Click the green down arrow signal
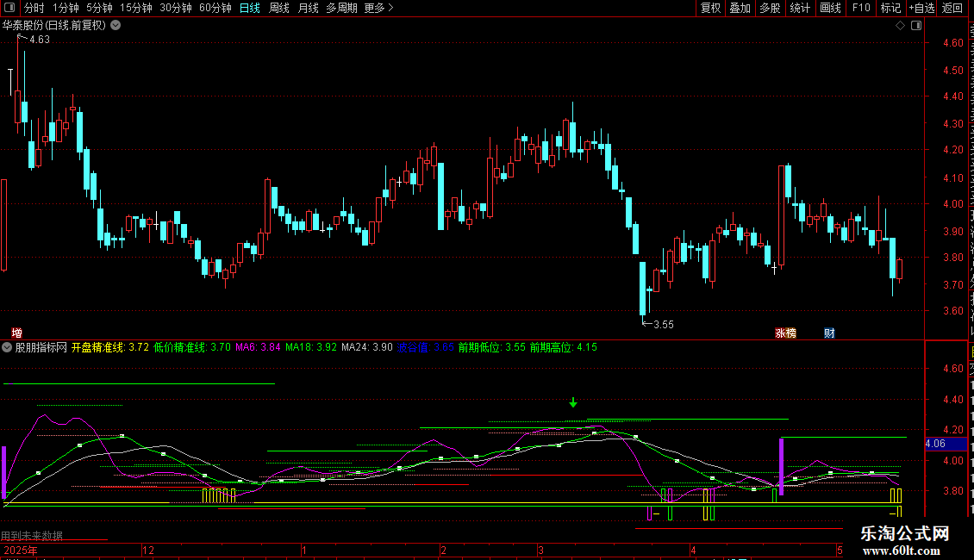 [x=572, y=403]
